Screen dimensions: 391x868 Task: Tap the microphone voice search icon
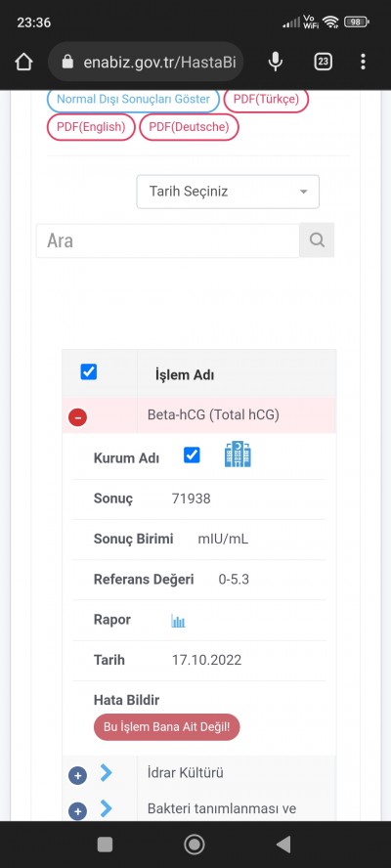[x=276, y=62]
